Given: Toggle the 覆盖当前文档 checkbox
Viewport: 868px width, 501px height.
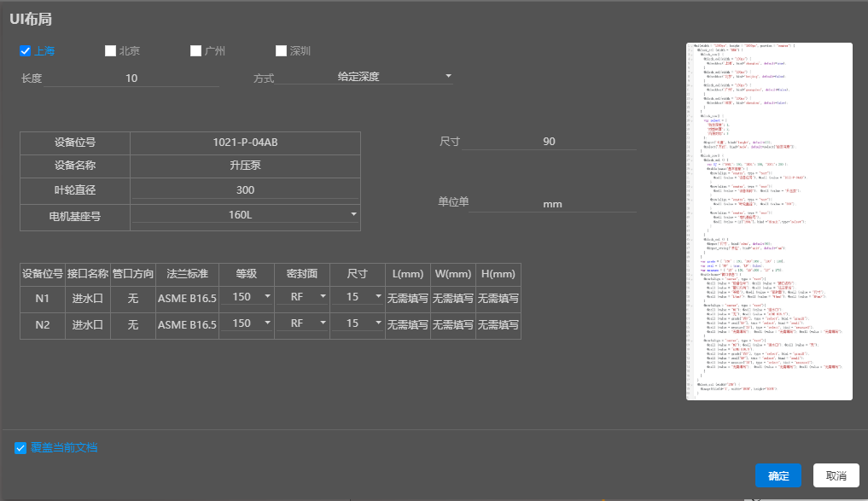Looking at the screenshot, I should click(x=20, y=447).
